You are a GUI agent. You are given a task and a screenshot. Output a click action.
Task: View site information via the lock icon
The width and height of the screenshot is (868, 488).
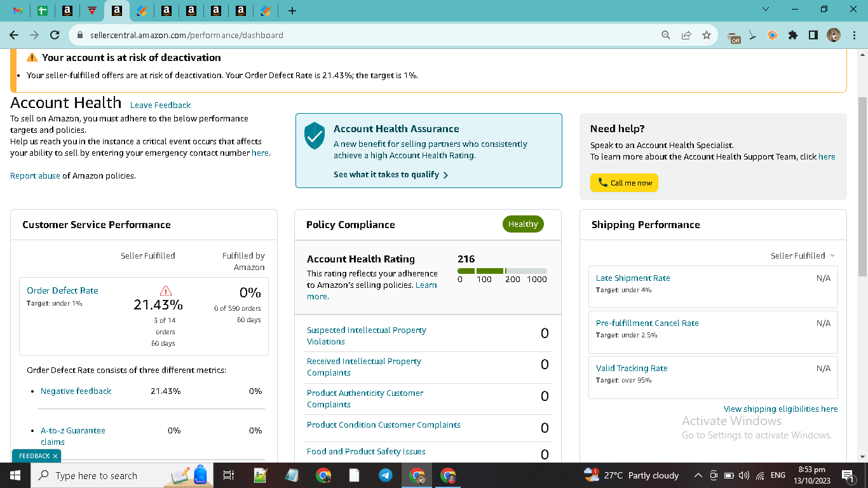pyautogui.click(x=80, y=35)
